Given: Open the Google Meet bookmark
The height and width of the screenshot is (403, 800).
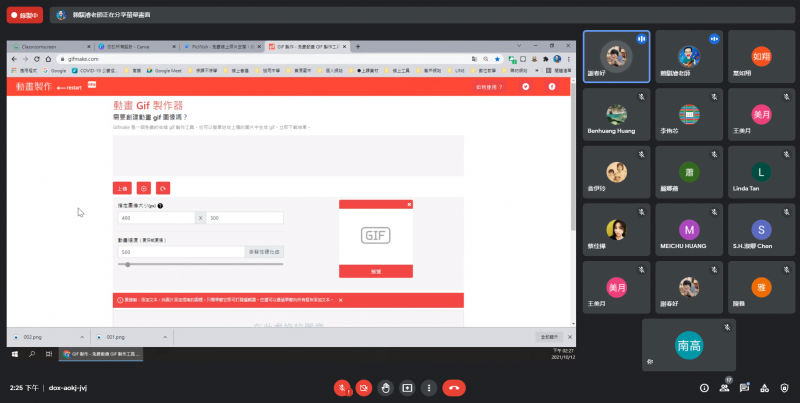Looking at the screenshot, I should pyautogui.click(x=164, y=71).
